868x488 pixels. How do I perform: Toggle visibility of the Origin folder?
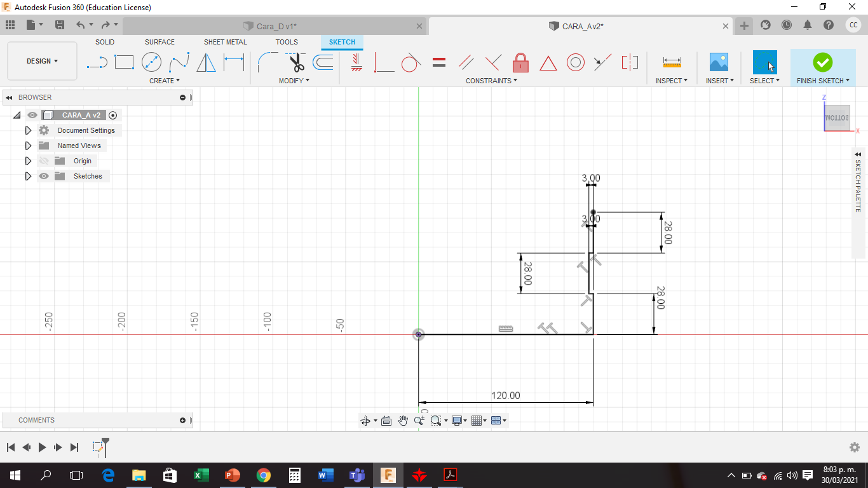pyautogui.click(x=44, y=161)
